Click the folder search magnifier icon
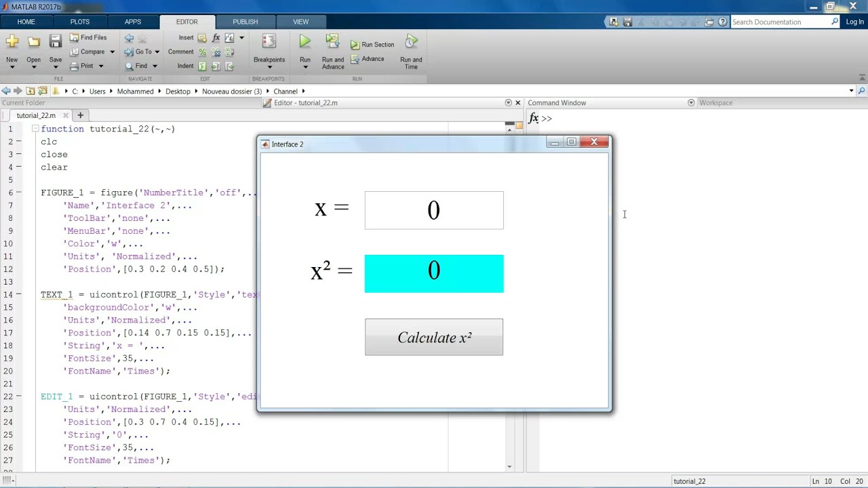The image size is (868, 488). tap(861, 91)
